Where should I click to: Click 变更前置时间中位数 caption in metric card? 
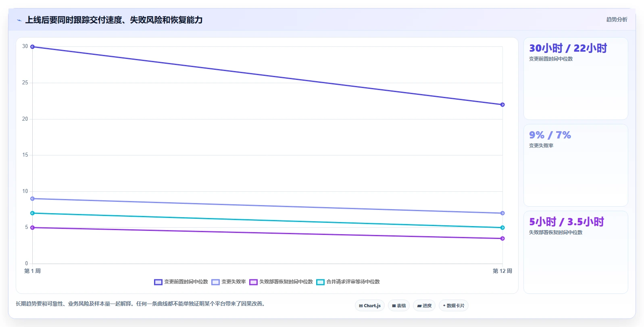click(551, 59)
